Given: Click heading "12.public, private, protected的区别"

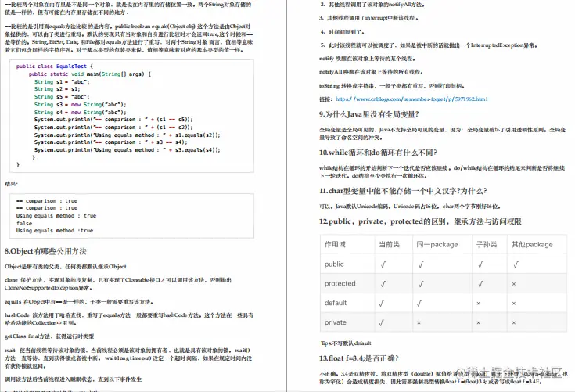Looking at the screenshot, I should 420,221.
